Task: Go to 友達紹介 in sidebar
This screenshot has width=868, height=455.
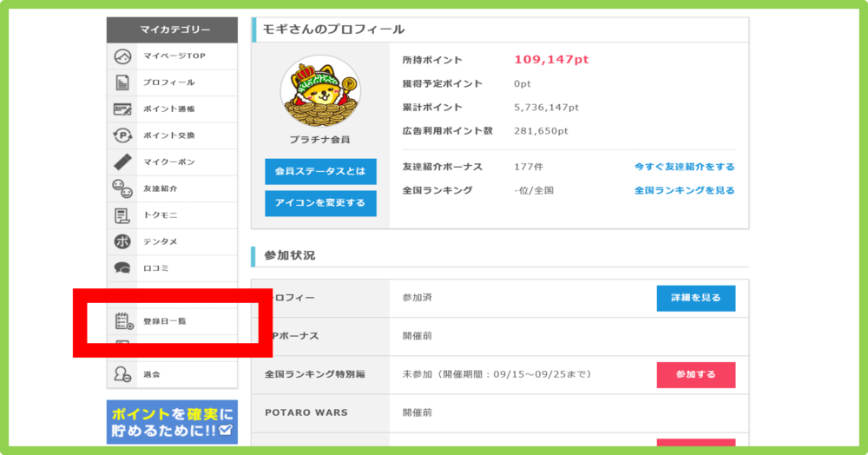Action: (x=172, y=188)
